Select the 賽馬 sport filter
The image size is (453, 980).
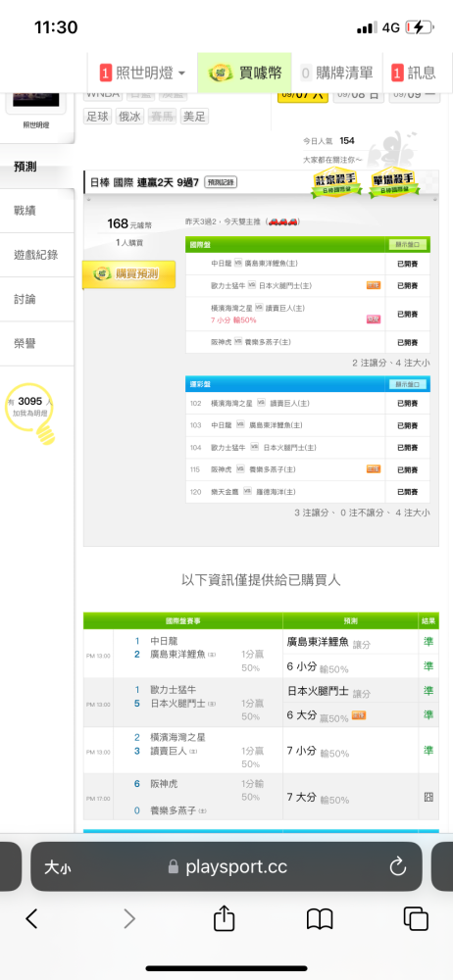(162, 117)
